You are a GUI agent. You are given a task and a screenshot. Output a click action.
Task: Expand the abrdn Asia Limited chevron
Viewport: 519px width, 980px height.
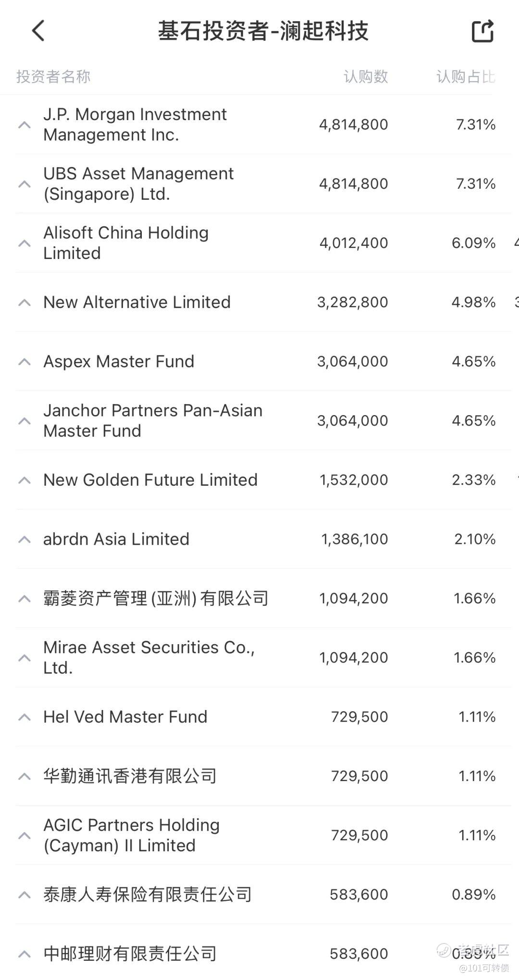coord(25,539)
